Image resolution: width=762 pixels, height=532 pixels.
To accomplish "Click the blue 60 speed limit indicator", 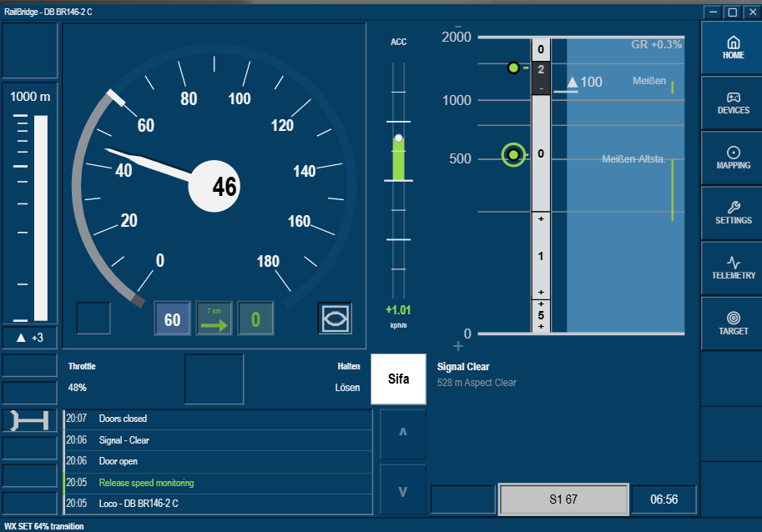I will [173, 319].
